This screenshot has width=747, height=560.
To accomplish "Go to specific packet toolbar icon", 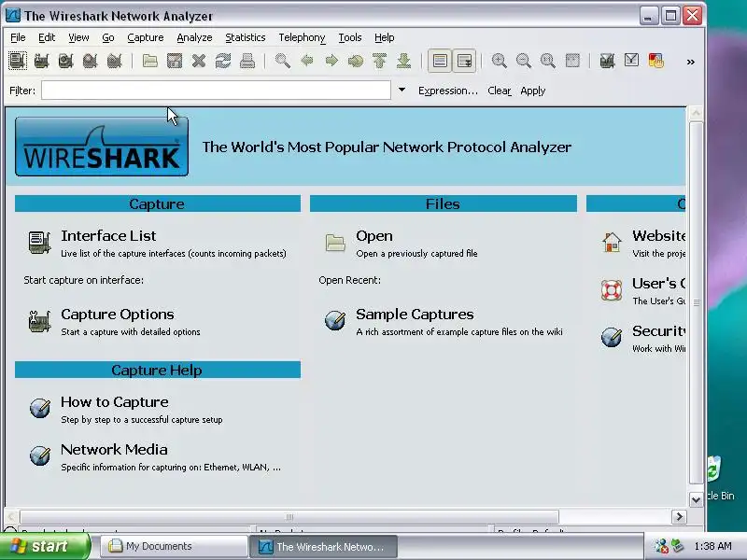I will pos(356,61).
